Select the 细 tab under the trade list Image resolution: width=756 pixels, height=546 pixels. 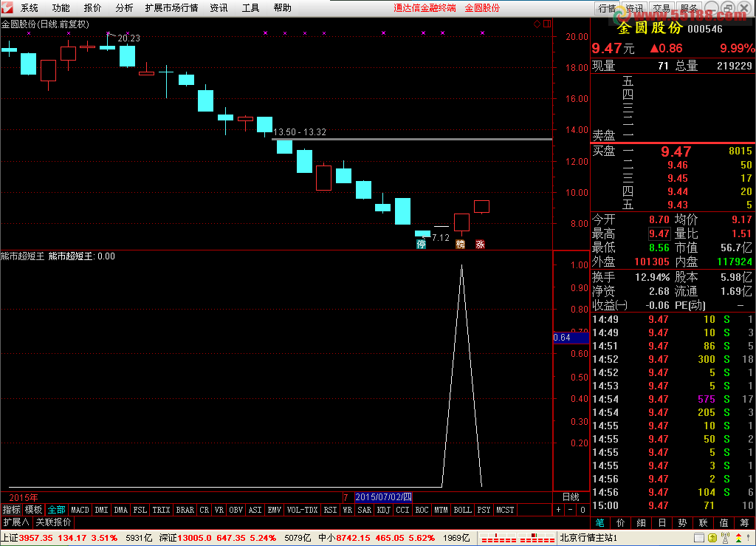[642, 522]
